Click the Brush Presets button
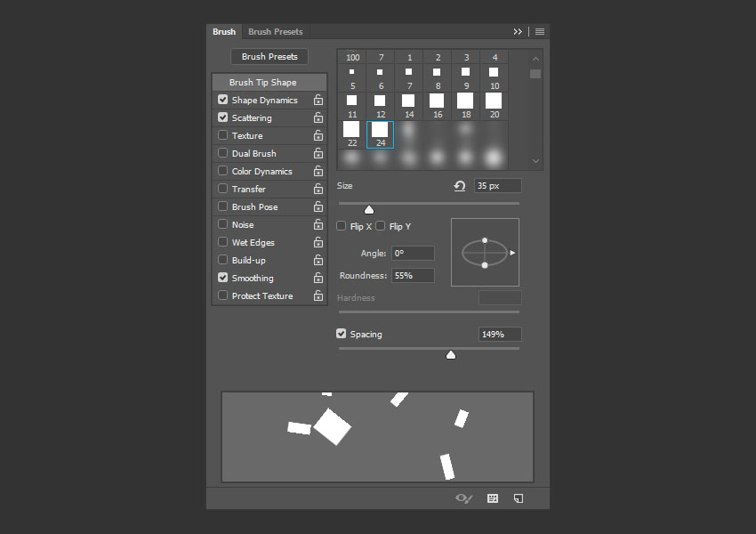This screenshot has height=534, width=756. click(x=269, y=56)
